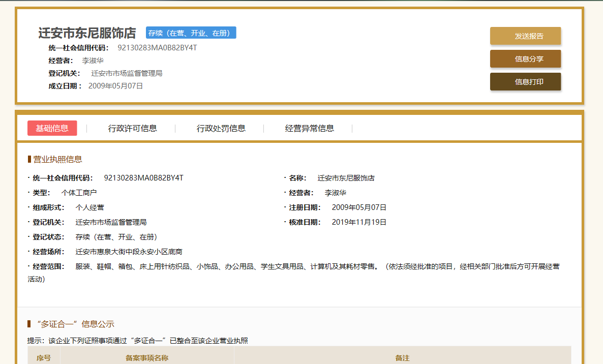Image resolution: width=603 pixels, height=364 pixels.
Task: Click the “多证合一”信息公示 heading
Action: [75, 324]
